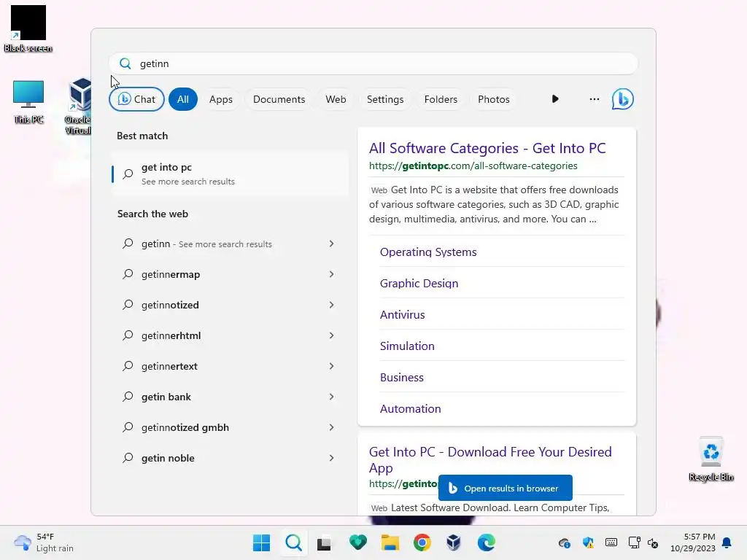Open Task View from the taskbar

(324, 542)
